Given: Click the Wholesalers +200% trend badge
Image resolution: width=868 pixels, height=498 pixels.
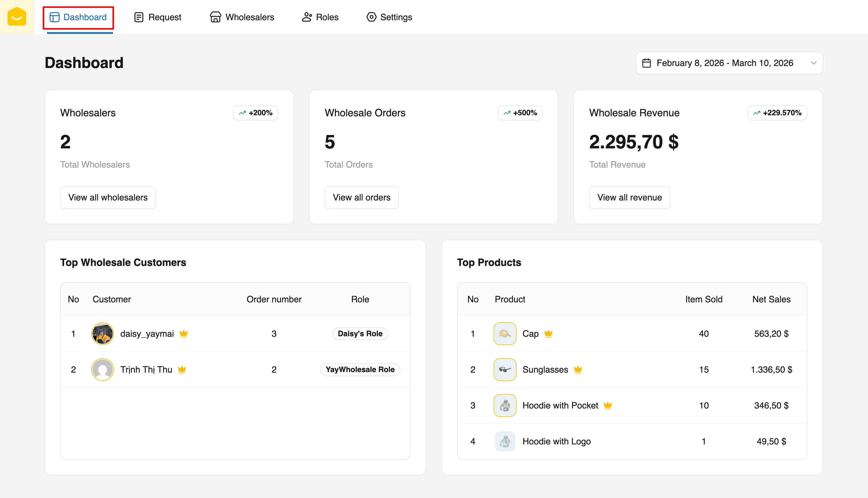Looking at the screenshot, I should pyautogui.click(x=256, y=113).
